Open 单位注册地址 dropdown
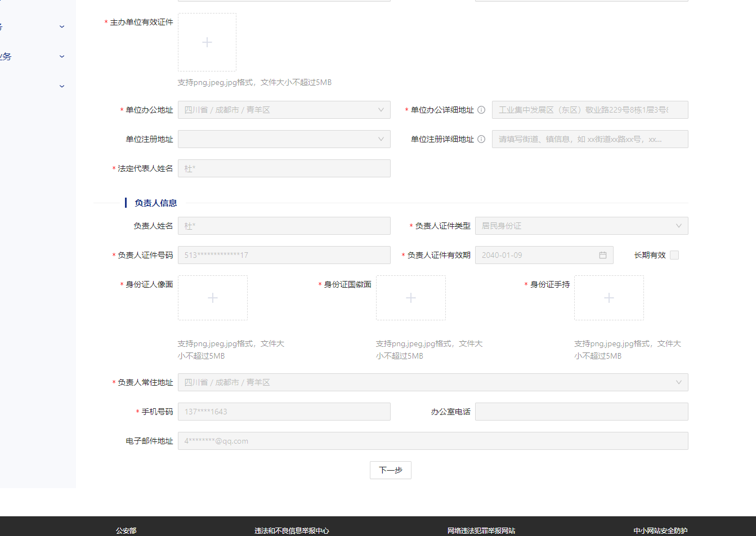Viewport: 756px width, 536px height. (284, 139)
